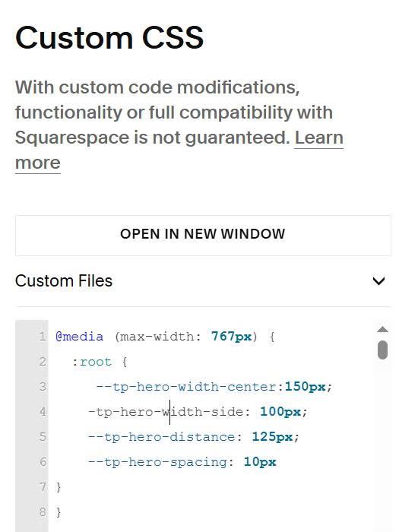The image size is (399, 532).
Task: Click the --tp-hero-distance property text
Action: click(161, 437)
